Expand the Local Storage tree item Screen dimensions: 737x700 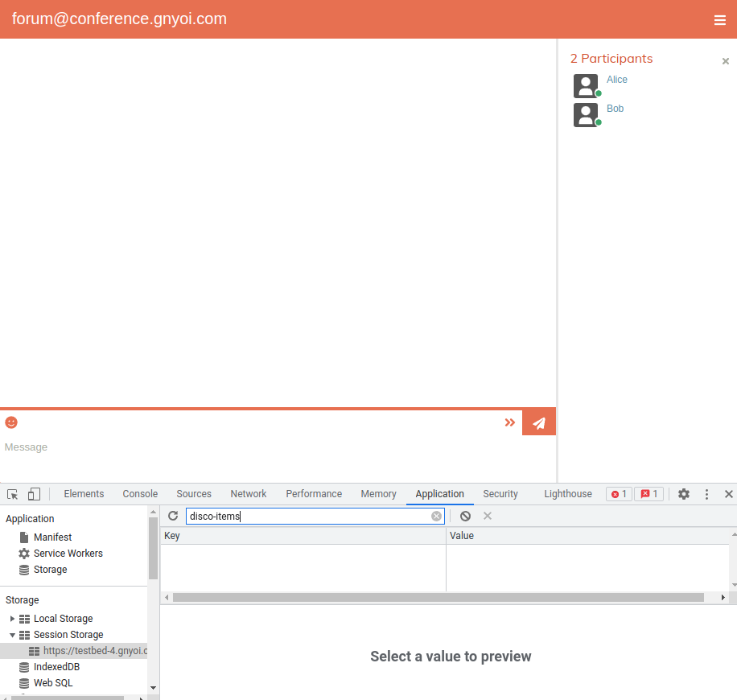(x=12, y=618)
